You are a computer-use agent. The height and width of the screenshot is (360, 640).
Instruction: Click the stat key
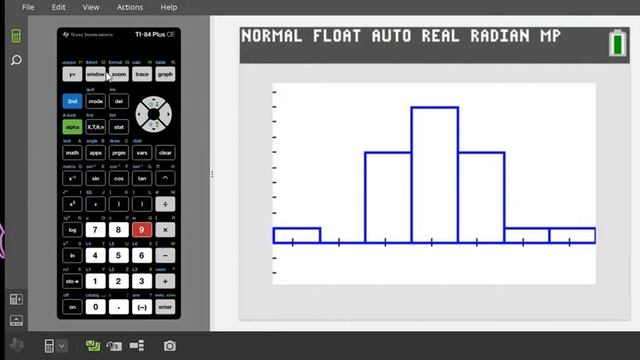coord(119,127)
